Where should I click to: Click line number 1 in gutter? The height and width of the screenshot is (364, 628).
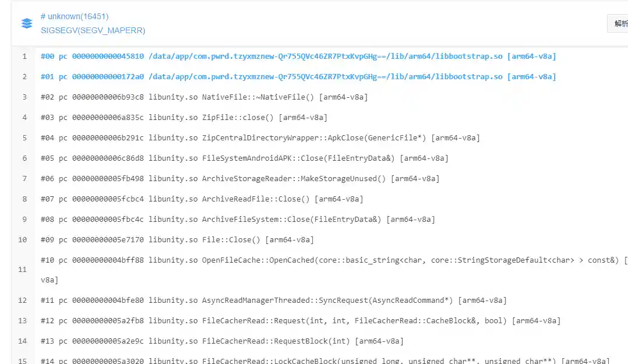24,56
